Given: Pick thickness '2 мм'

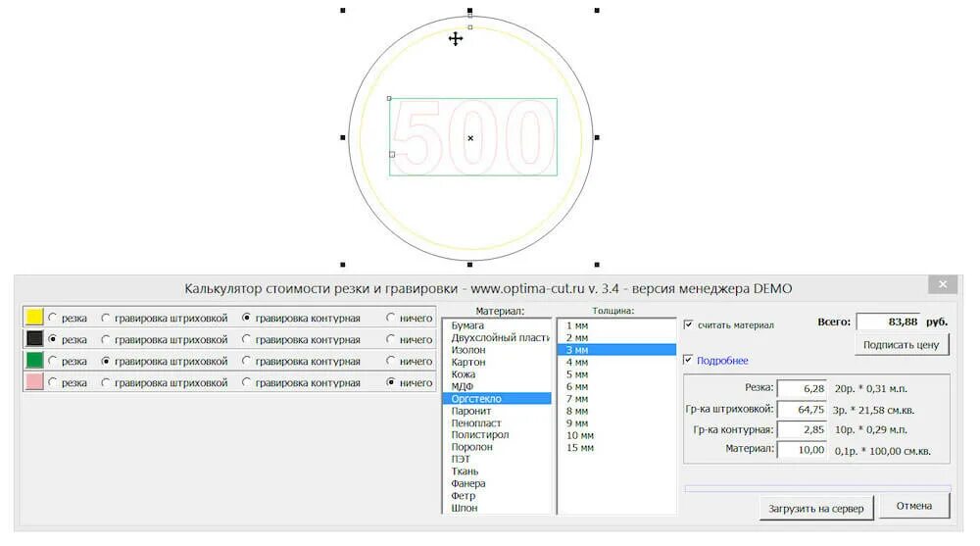Looking at the screenshot, I should [616, 338].
